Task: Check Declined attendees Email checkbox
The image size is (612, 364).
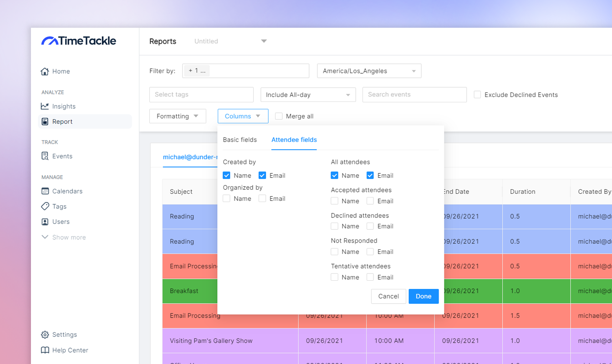Action: [370, 226]
